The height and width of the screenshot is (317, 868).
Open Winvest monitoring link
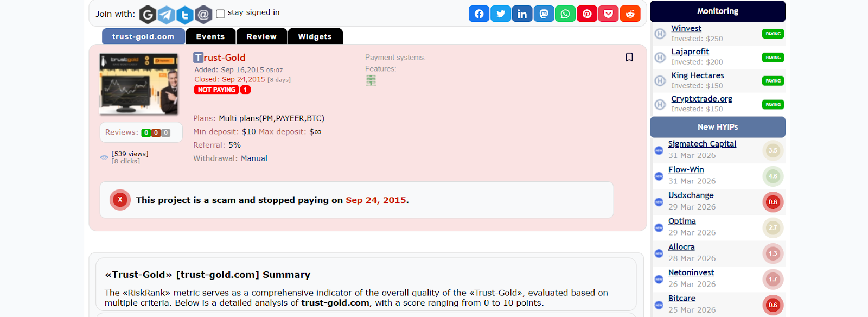click(x=686, y=28)
